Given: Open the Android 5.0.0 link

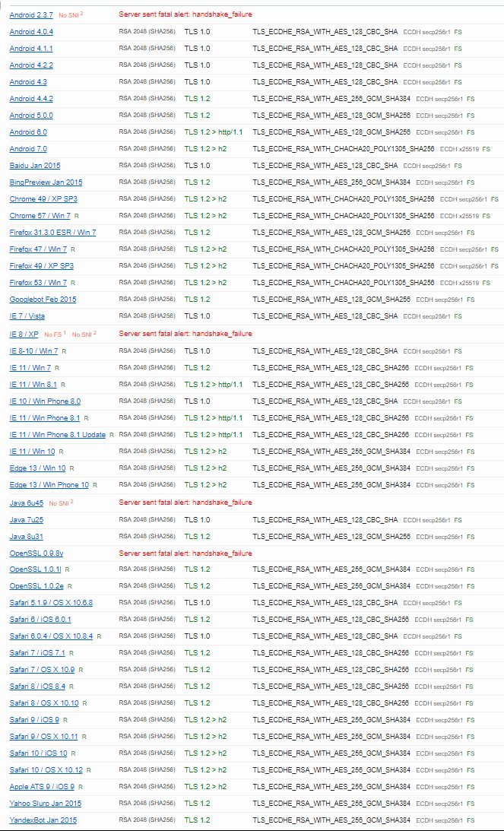Looking at the screenshot, I should [x=31, y=115].
